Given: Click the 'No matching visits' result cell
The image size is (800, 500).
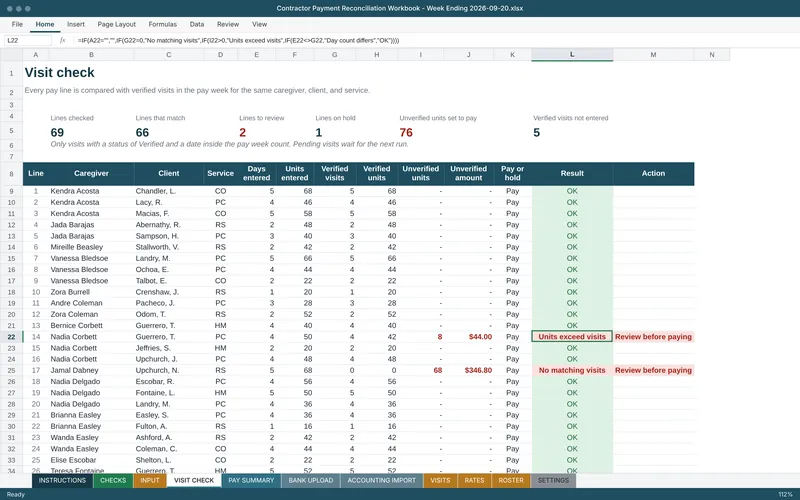Looking at the screenshot, I should tap(572, 370).
